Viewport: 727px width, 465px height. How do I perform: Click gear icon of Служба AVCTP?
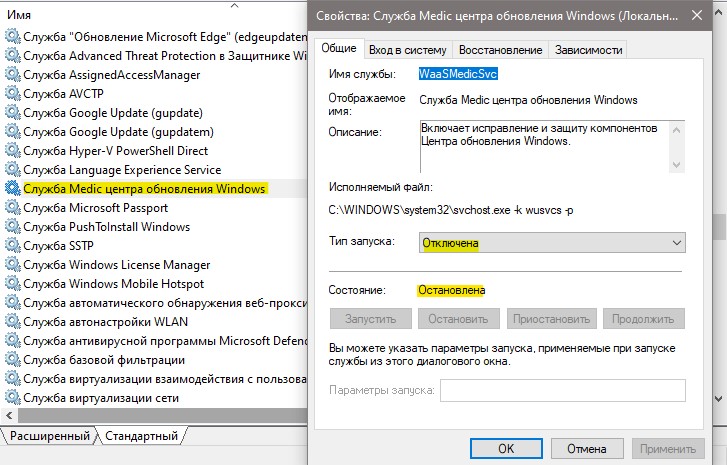click(13, 94)
